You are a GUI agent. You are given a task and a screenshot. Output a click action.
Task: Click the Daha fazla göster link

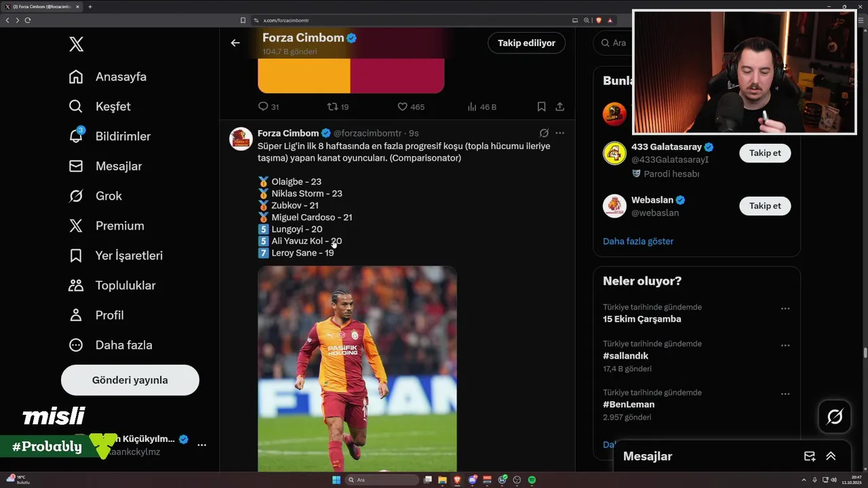(638, 241)
